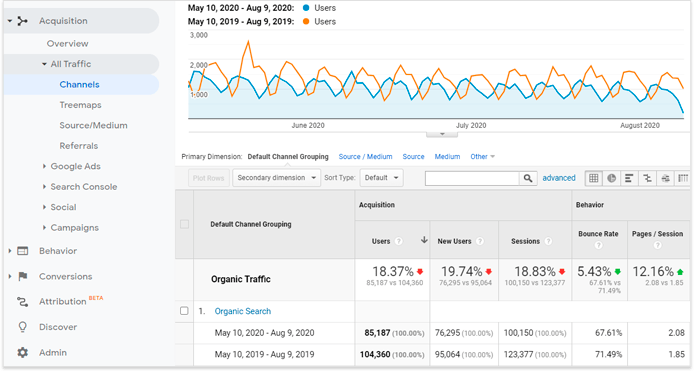This screenshot has height=371, width=694.
Task: Switch to pivot table view icon
Action: 683,178
